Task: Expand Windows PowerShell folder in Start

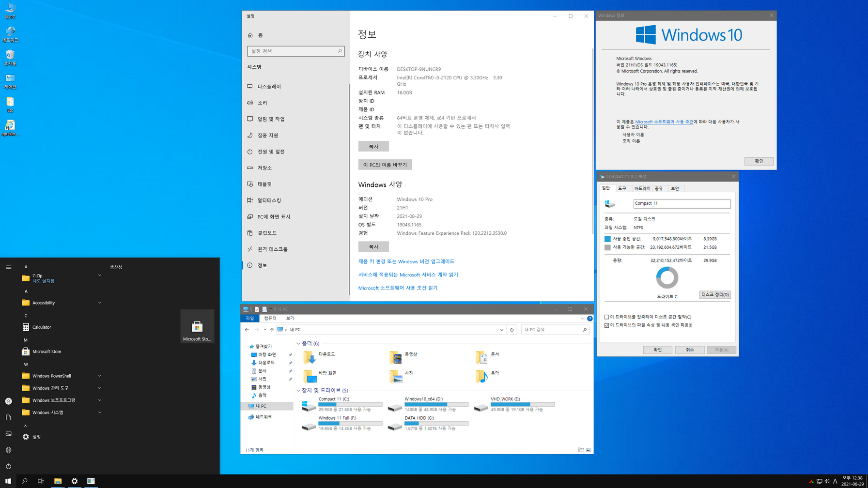Action: (x=62, y=376)
